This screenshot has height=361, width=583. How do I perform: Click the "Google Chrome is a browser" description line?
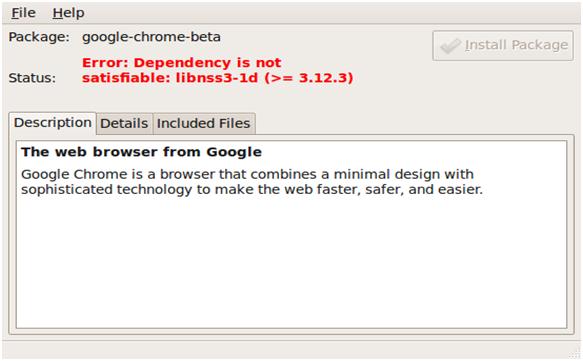click(247, 174)
